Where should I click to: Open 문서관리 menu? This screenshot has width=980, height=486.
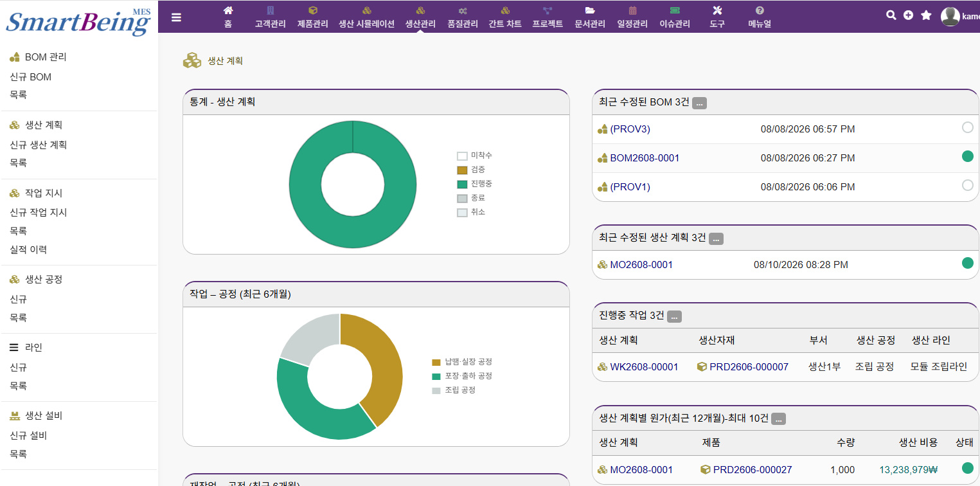point(590,17)
